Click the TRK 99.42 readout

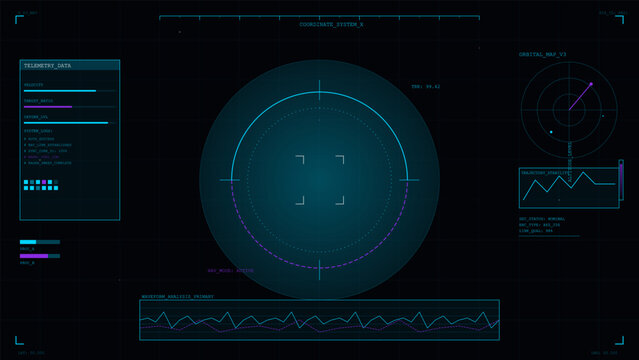point(425,86)
